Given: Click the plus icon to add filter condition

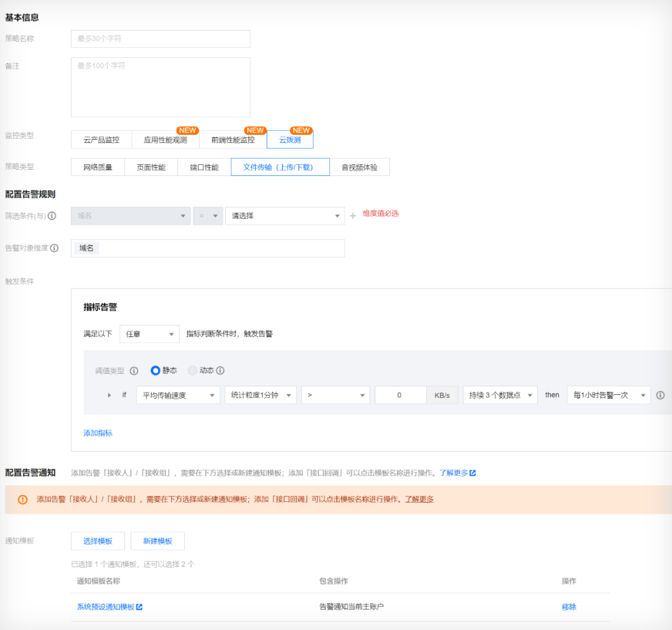Looking at the screenshot, I should pos(353,216).
